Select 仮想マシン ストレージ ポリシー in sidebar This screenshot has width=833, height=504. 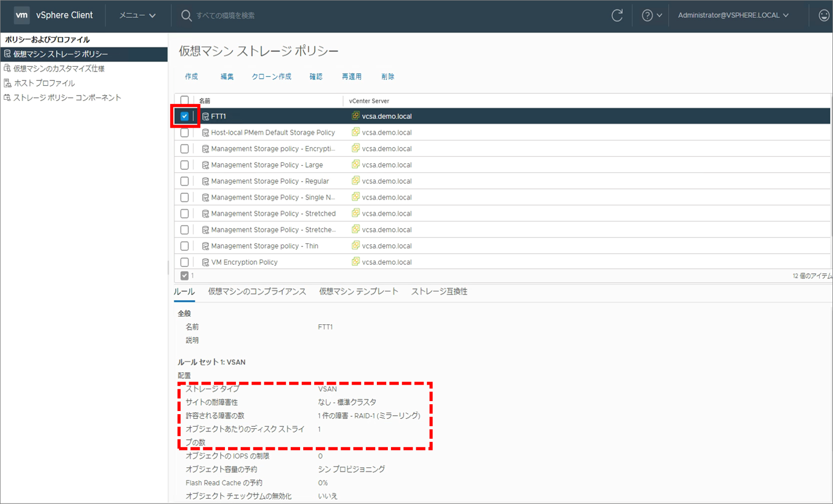pos(84,54)
